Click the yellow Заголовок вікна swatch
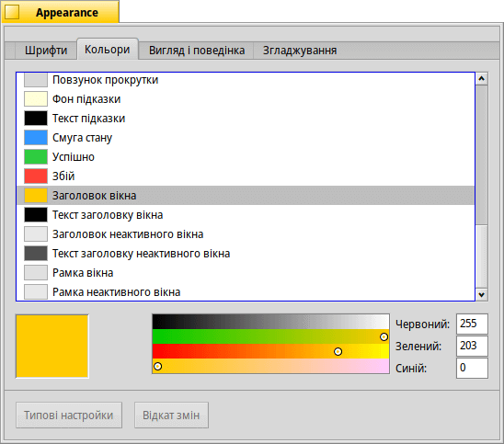The image size is (504, 444). click(36, 195)
